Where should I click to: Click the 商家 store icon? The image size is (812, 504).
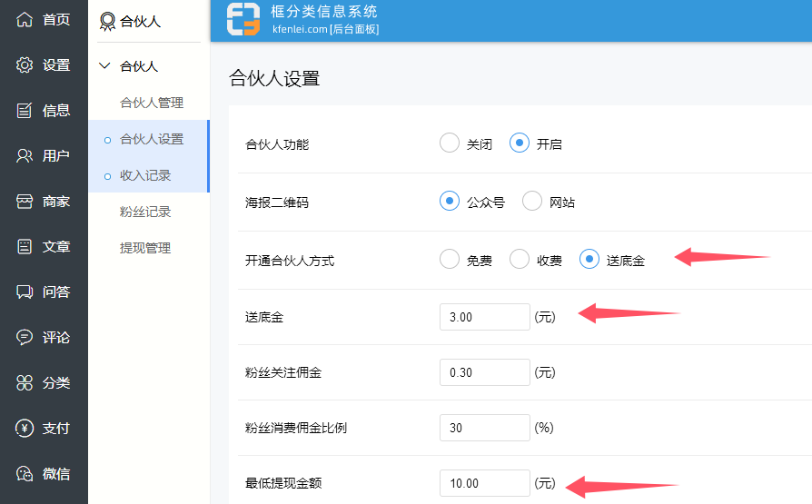[x=25, y=201]
